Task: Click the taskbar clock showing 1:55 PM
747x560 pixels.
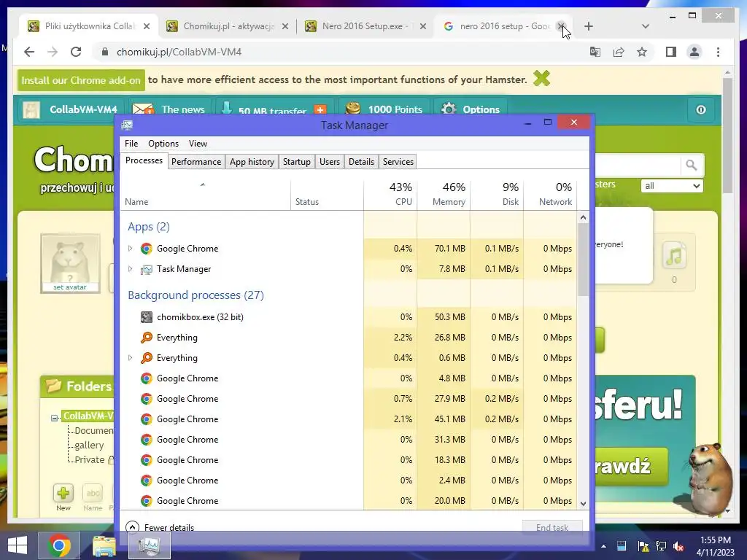Action: (x=716, y=545)
